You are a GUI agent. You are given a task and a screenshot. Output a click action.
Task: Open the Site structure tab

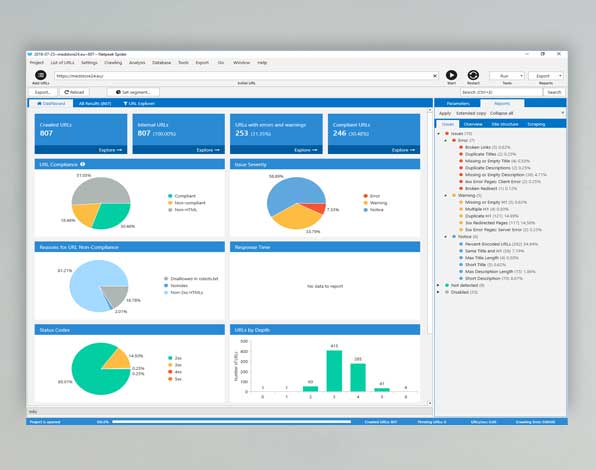505,124
